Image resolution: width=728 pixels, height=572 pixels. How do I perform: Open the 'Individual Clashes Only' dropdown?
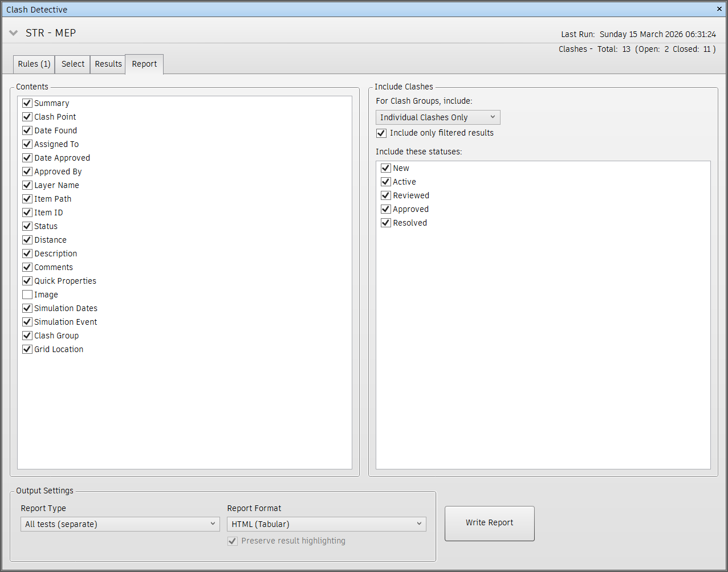tap(437, 117)
